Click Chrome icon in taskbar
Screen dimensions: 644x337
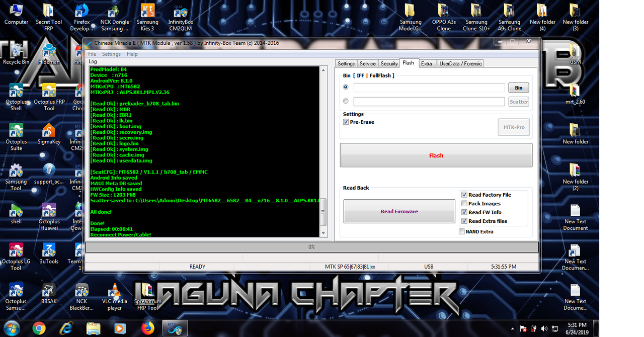pos(39,328)
